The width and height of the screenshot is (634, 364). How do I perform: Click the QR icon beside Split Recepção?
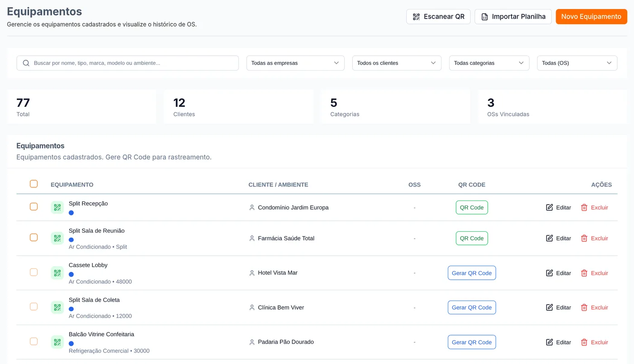(x=57, y=207)
